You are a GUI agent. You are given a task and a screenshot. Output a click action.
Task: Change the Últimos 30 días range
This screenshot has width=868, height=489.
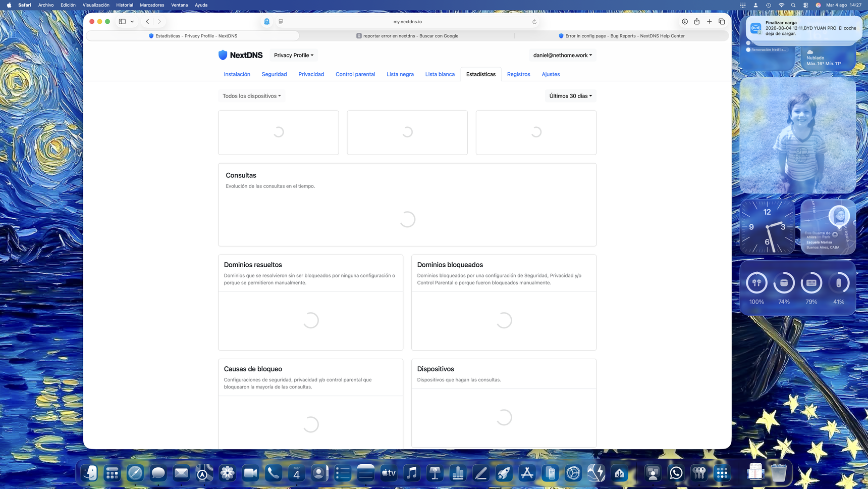click(x=571, y=96)
